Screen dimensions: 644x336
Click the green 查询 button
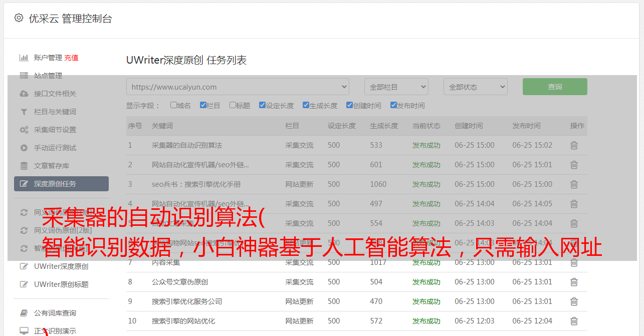555,87
